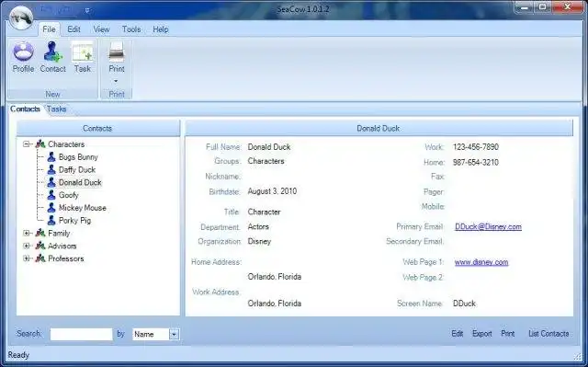588x367 pixels.
Task: Click the Advisors group icon
Action: pyautogui.click(x=40, y=247)
